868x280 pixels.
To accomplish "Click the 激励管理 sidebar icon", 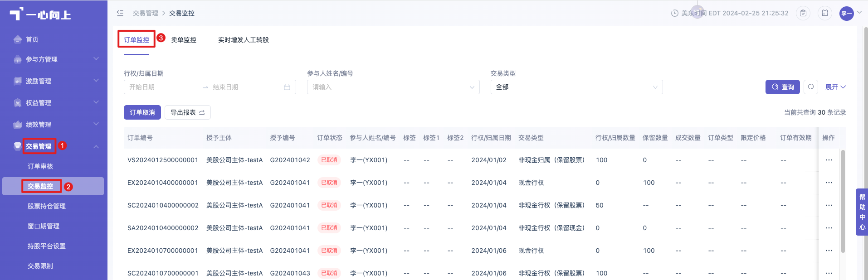I will (x=18, y=81).
